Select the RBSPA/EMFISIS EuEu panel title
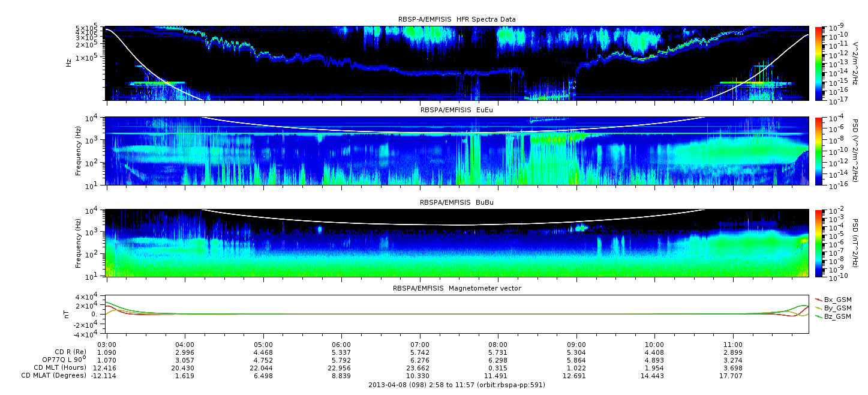The width and height of the screenshot is (868, 395). [x=456, y=110]
